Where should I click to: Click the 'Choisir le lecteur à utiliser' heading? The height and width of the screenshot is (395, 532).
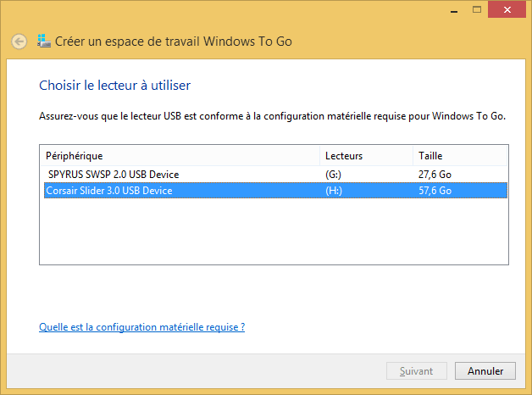coord(114,85)
